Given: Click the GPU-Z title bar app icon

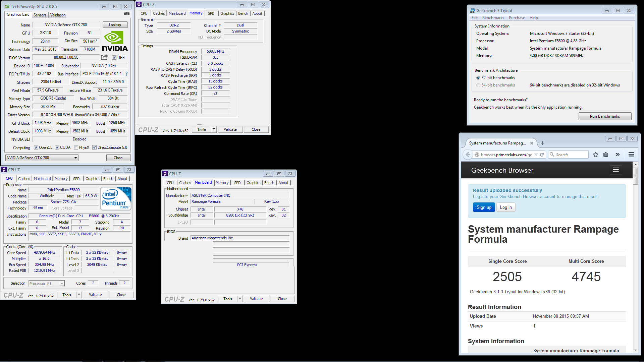Looking at the screenshot, I should (7, 6).
